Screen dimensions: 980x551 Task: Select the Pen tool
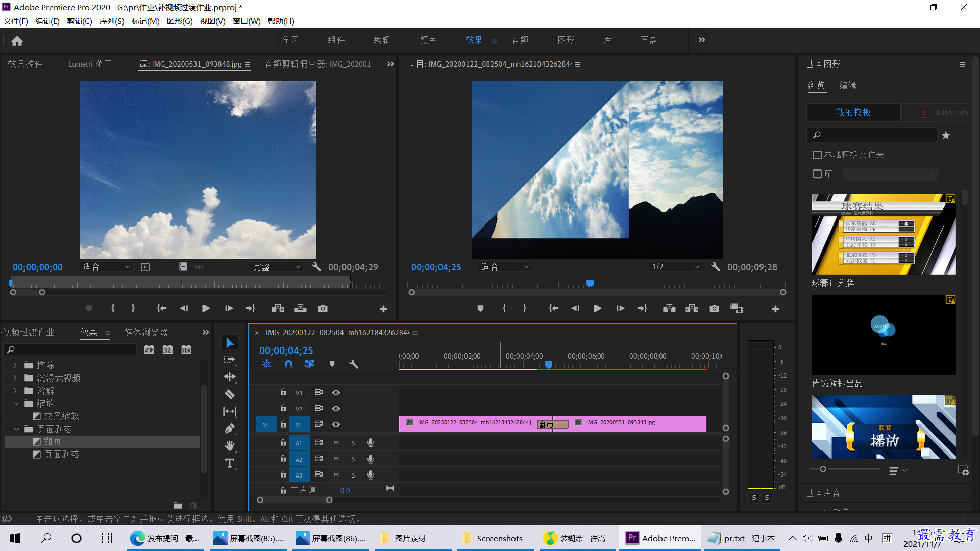230,429
